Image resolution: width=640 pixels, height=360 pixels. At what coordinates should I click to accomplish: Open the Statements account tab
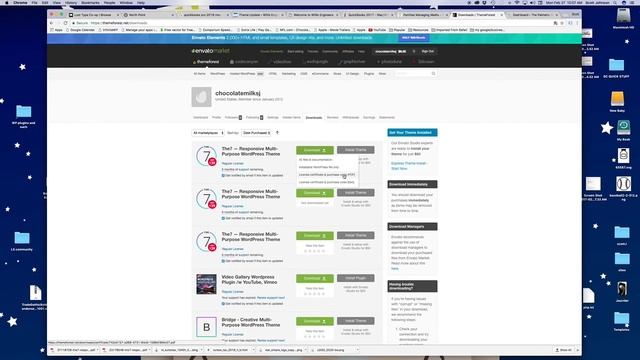tap(387, 118)
